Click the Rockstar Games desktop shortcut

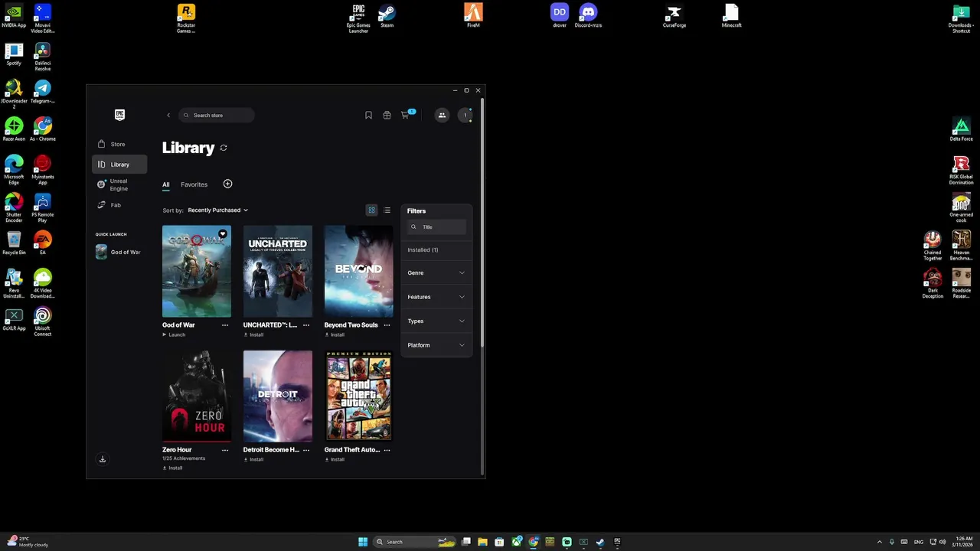[x=186, y=18]
